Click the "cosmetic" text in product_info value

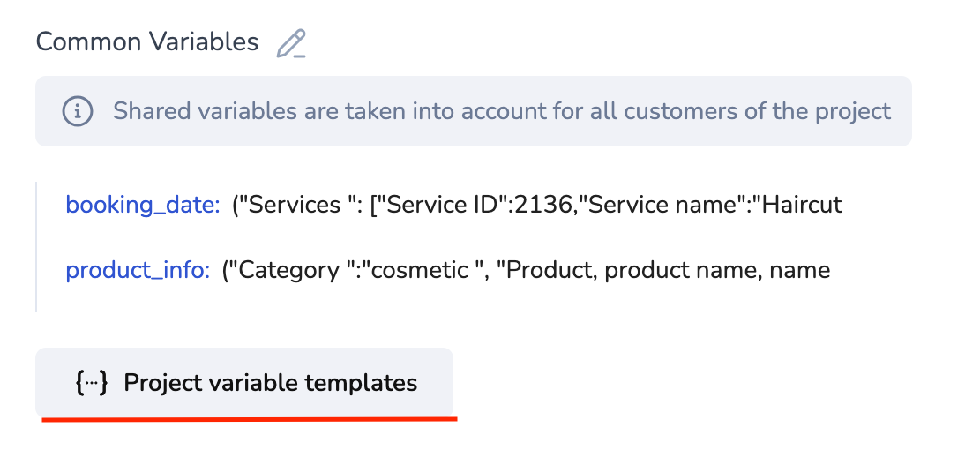click(419, 270)
